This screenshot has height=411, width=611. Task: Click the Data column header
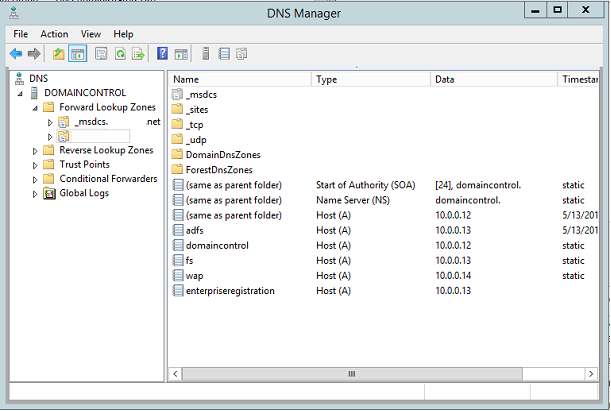point(493,78)
